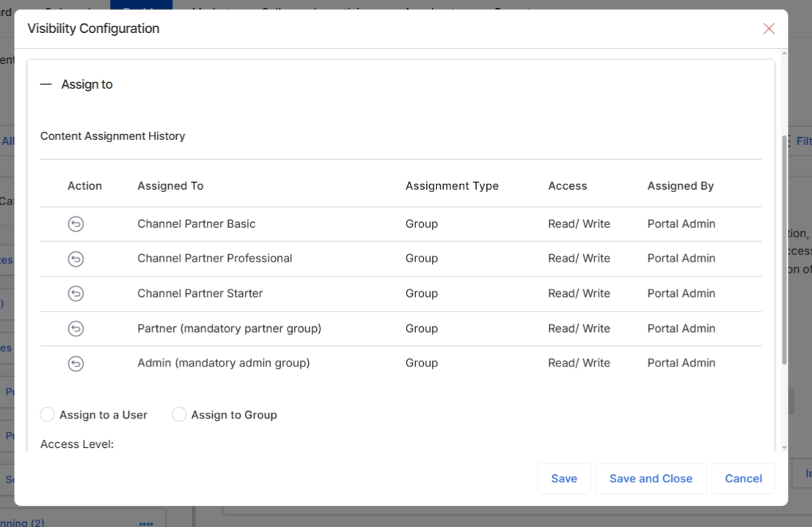Click the Assignment Type column header
Image resolution: width=812 pixels, height=527 pixels.
tap(452, 186)
